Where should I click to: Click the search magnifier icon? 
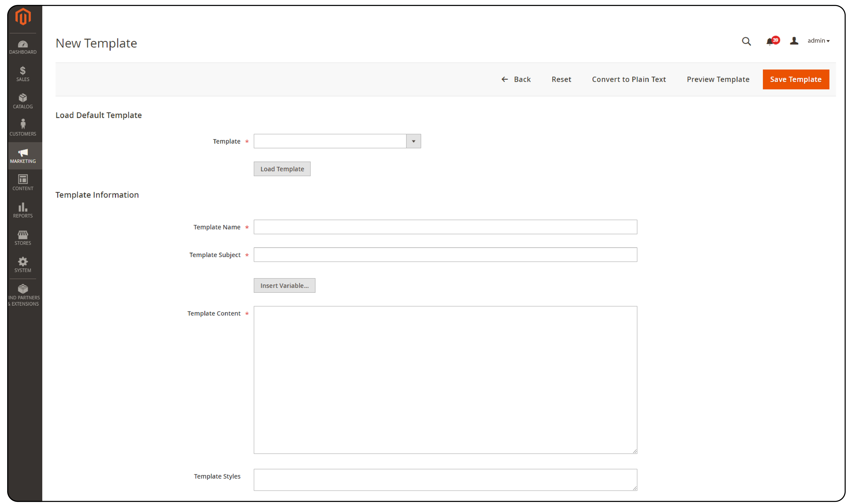(x=746, y=41)
